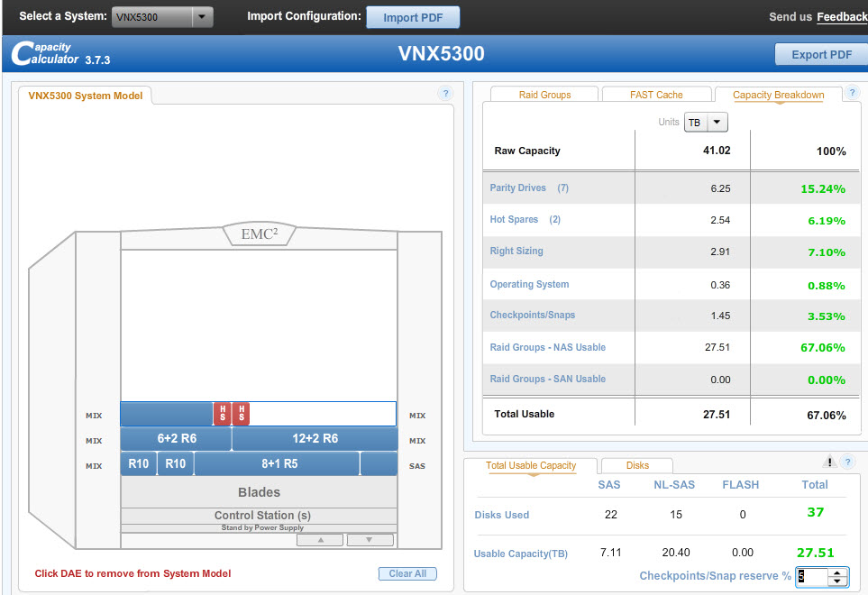This screenshot has width=868, height=595.
Task: Click the Checkpoints/Snaps row label
Action: click(x=532, y=315)
